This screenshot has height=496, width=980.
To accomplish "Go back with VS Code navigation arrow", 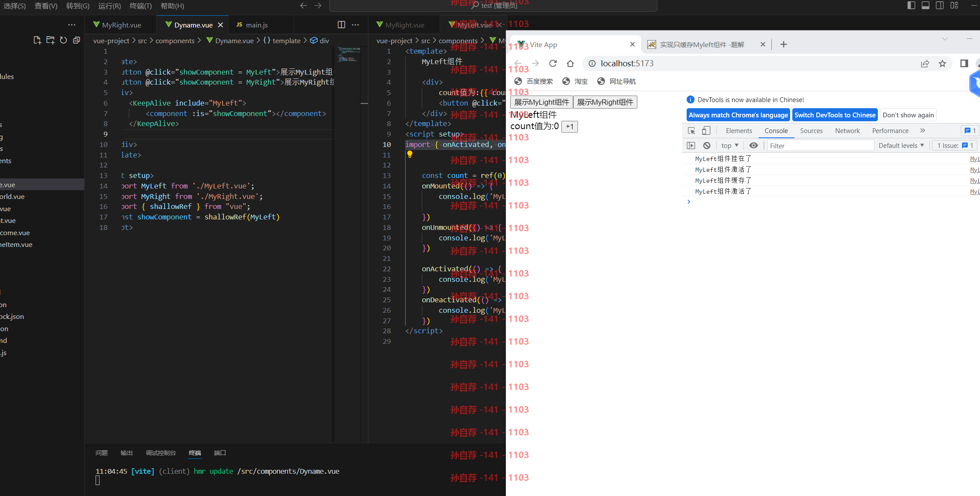I will (x=303, y=6).
